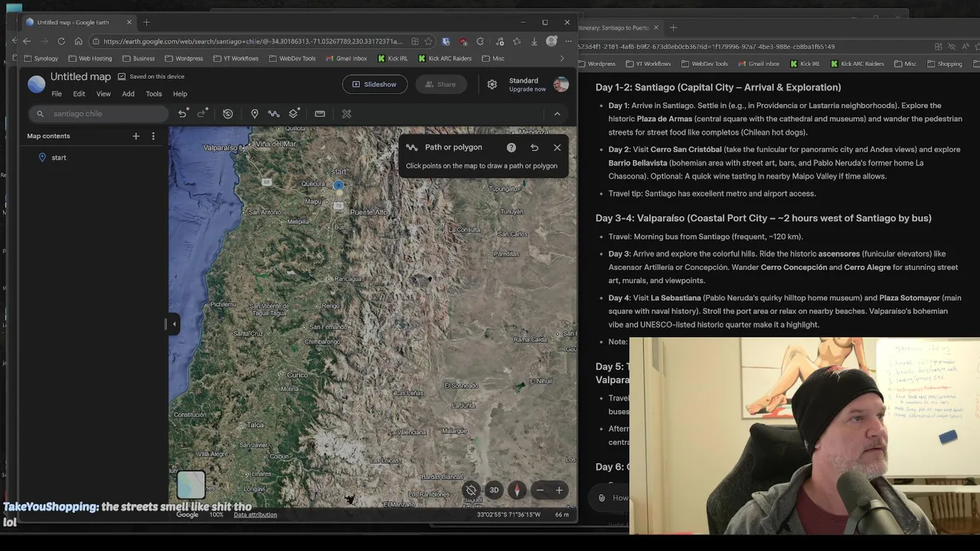Open the Edit menu

(x=79, y=94)
